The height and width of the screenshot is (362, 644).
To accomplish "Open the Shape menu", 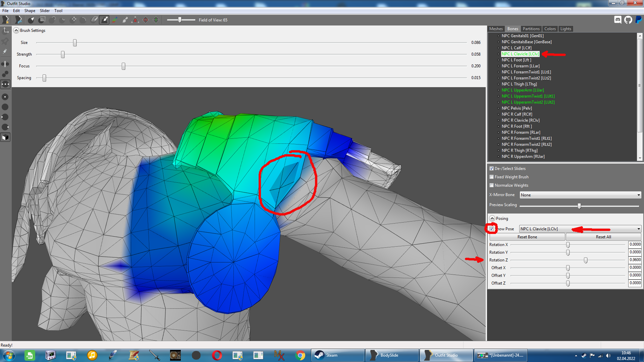I will coord(30,11).
